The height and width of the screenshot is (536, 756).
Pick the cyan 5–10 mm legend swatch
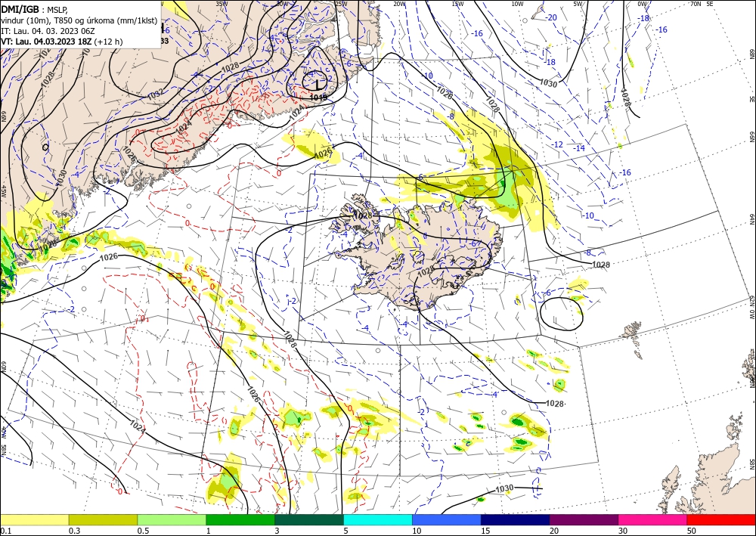pyautogui.click(x=378, y=519)
